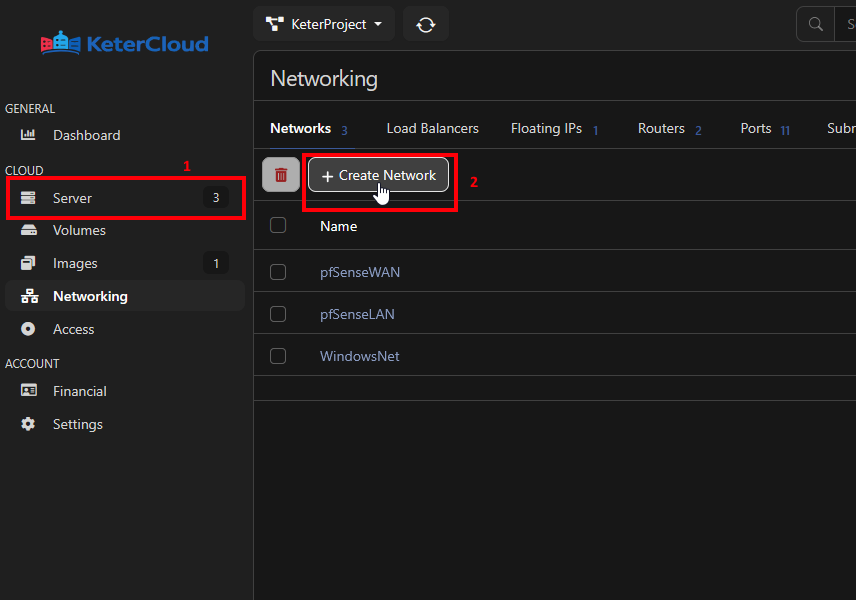
Task: Open the KeterProject project dropdown
Action: (323, 23)
